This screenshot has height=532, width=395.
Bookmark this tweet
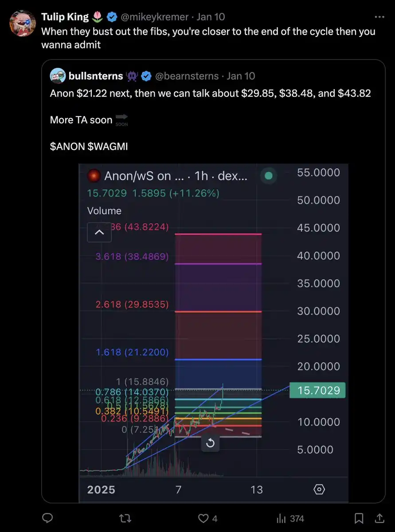[x=360, y=518]
